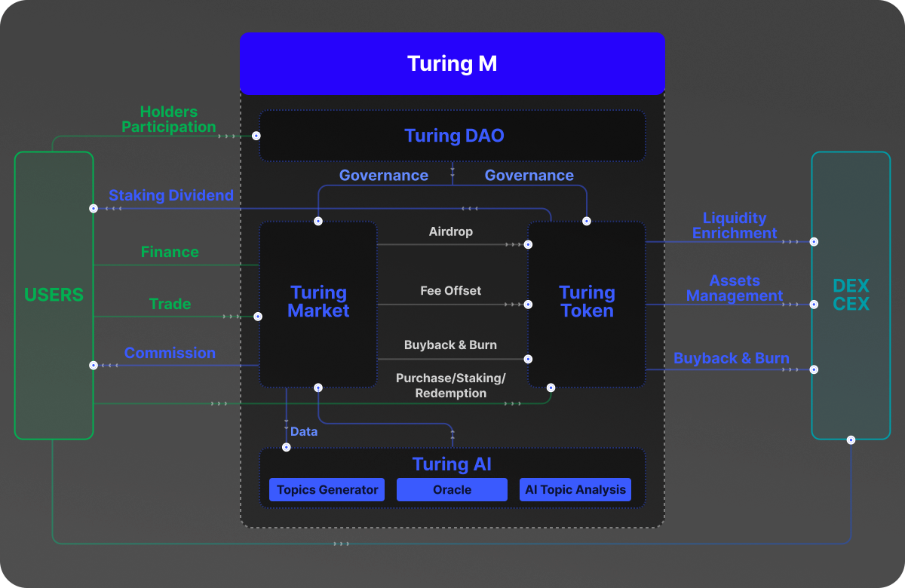
Task: Open the Turing DAO panel
Action: 452,136
